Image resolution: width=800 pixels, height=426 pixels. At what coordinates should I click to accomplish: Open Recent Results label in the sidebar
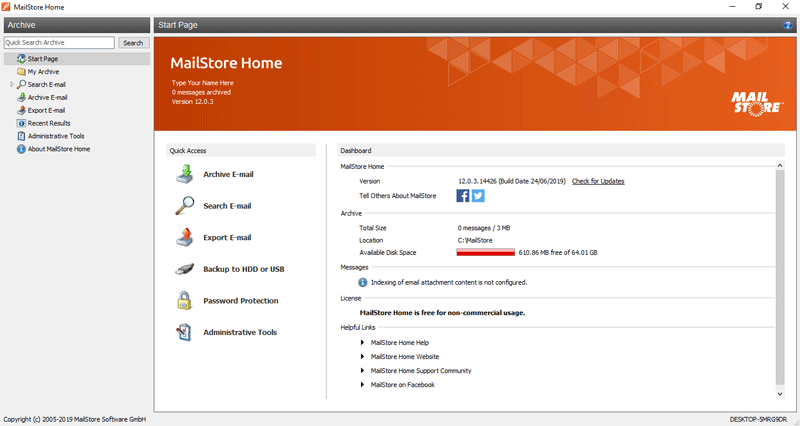click(x=49, y=123)
